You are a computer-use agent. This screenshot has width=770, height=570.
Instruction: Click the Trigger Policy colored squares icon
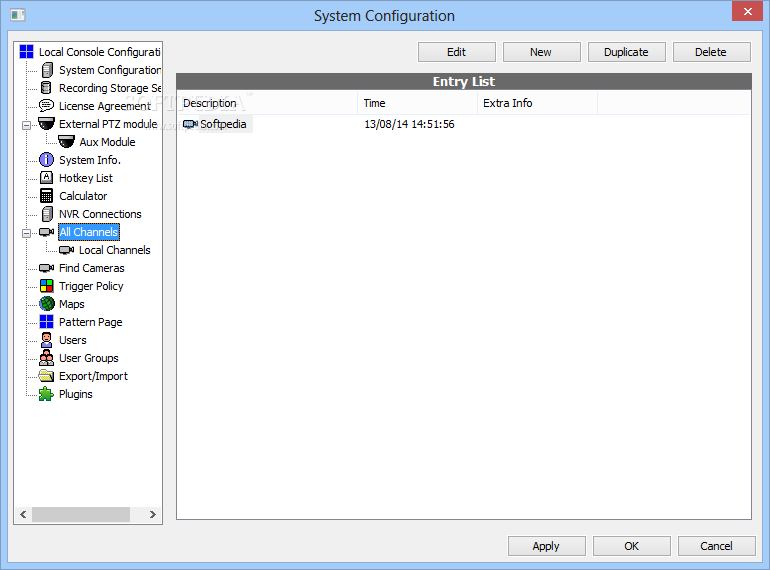[x=46, y=286]
